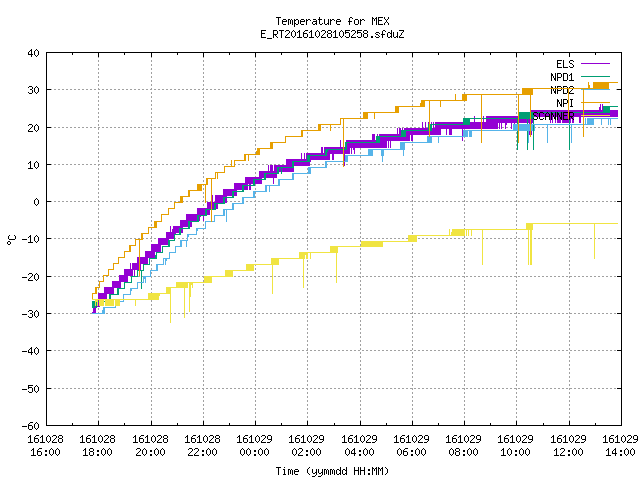Click the y-axis label -10
This screenshot has height=480, width=640.
tap(31, 239)
